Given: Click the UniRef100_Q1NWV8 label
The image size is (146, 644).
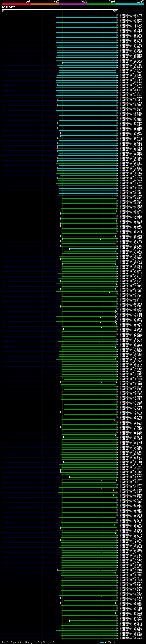Looking at the screenshot, I should (x=131, y=271).
